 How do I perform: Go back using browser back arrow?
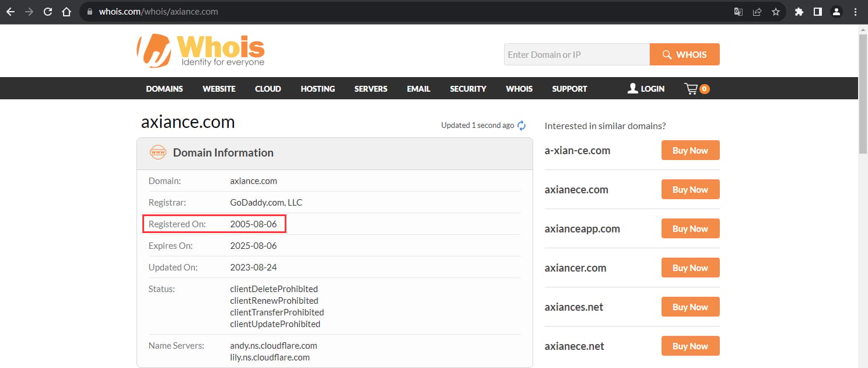(10, 12)
